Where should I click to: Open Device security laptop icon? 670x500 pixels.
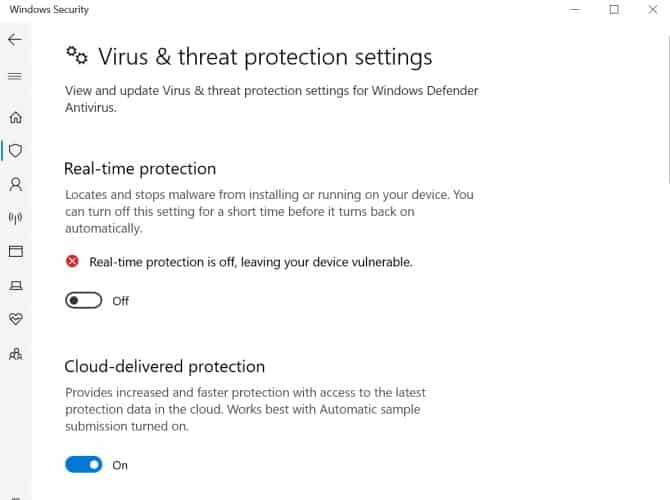click(15, 286)
